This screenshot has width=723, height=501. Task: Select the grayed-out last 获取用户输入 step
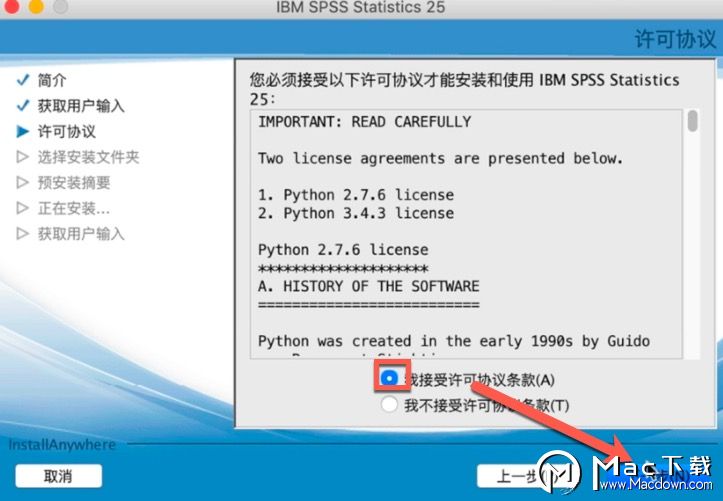(81, 234)
